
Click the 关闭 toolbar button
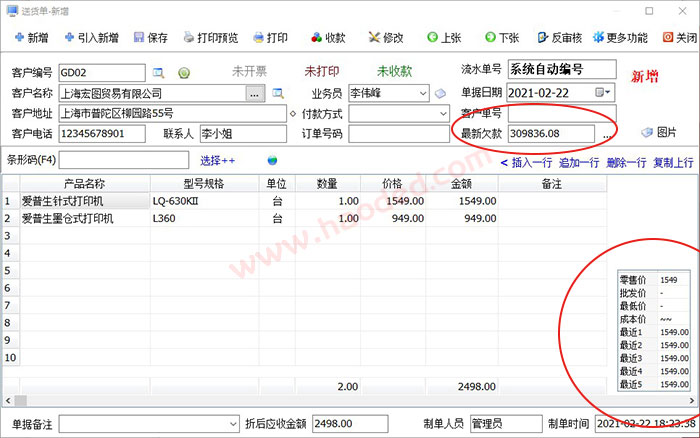pos(679,38)
